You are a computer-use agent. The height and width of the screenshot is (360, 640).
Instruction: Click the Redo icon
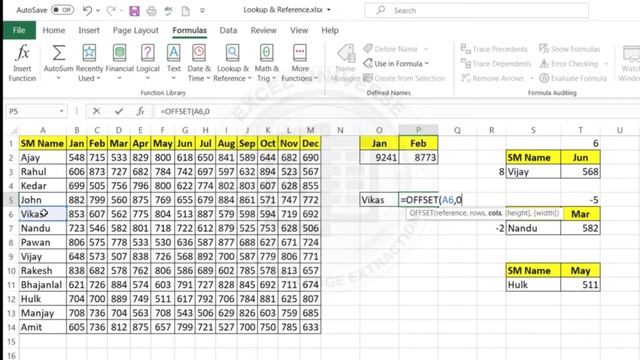[x=111, y=10]
